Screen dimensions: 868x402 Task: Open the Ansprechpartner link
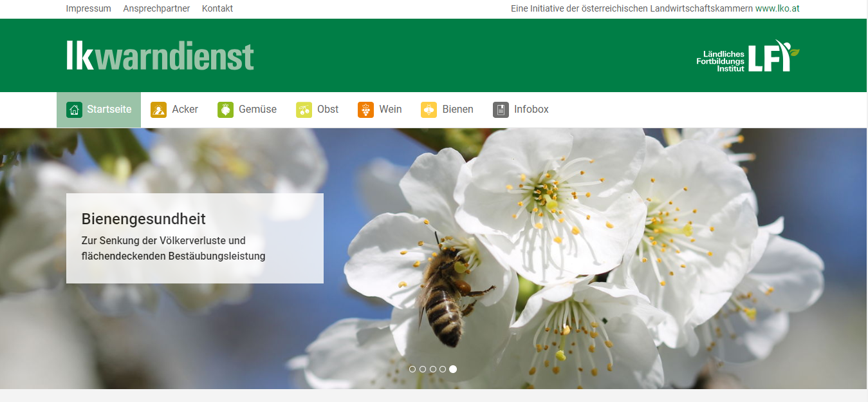click(x=156, y=8)
